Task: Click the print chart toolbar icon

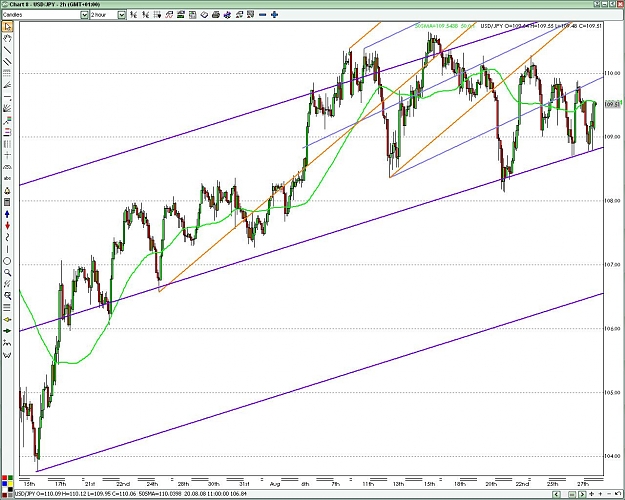Action: pos(216,15)
